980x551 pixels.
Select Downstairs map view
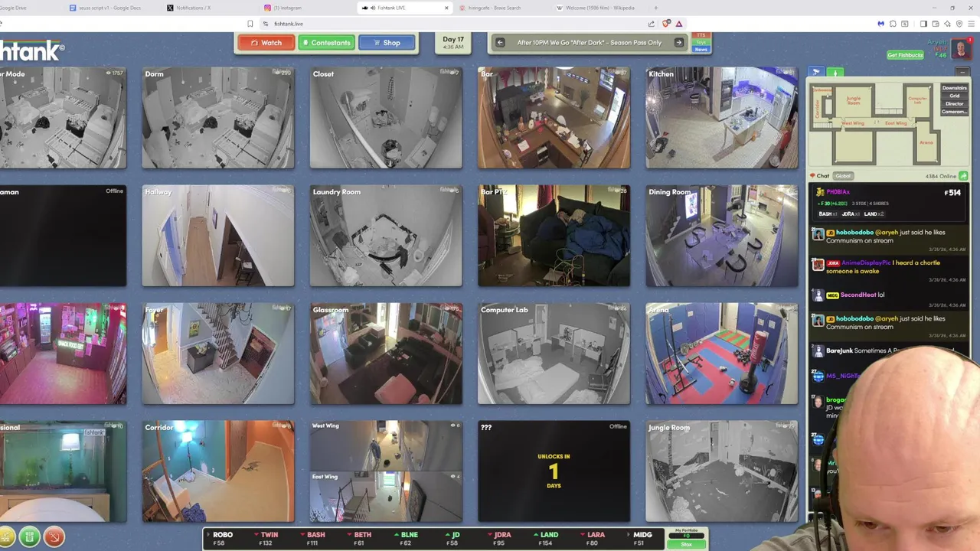point(954,88)
